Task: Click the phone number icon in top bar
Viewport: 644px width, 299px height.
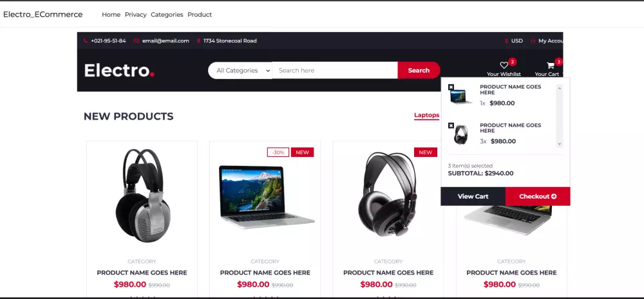Action: pos(86,41)
